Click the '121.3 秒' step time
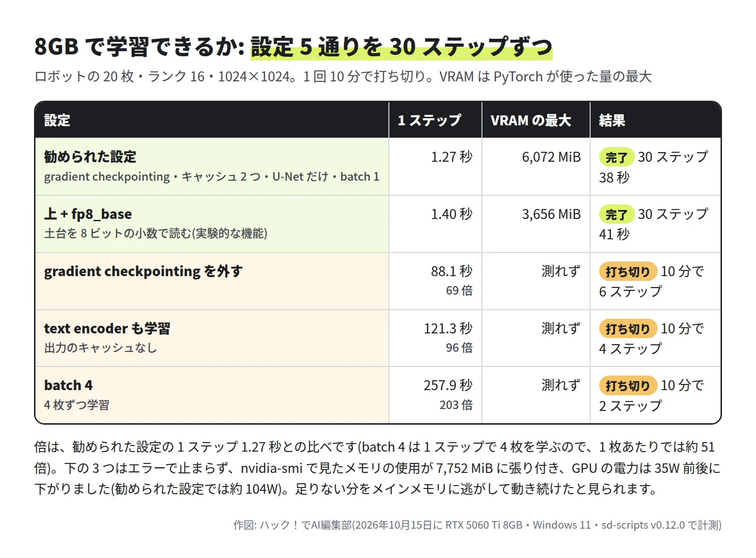Screen dimensions: 756x558 (x=448, y=328)
